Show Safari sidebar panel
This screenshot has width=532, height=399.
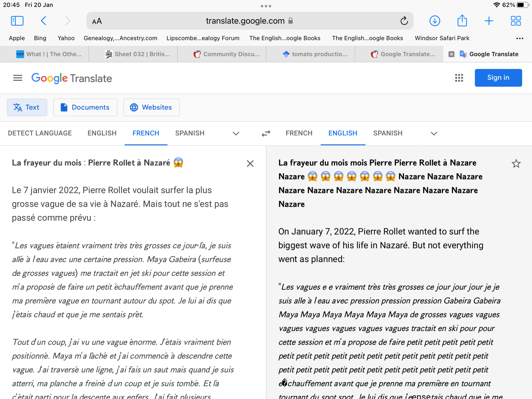tap(17, 21)
